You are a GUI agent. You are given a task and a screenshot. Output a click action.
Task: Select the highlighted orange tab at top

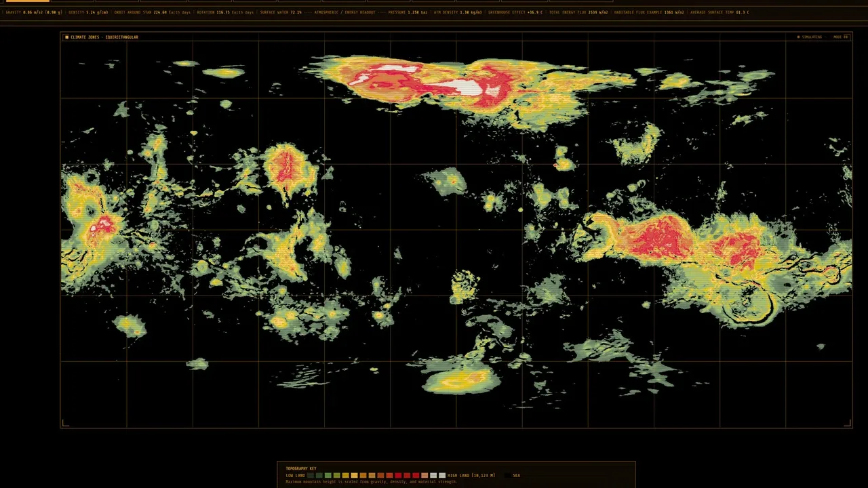28,1
